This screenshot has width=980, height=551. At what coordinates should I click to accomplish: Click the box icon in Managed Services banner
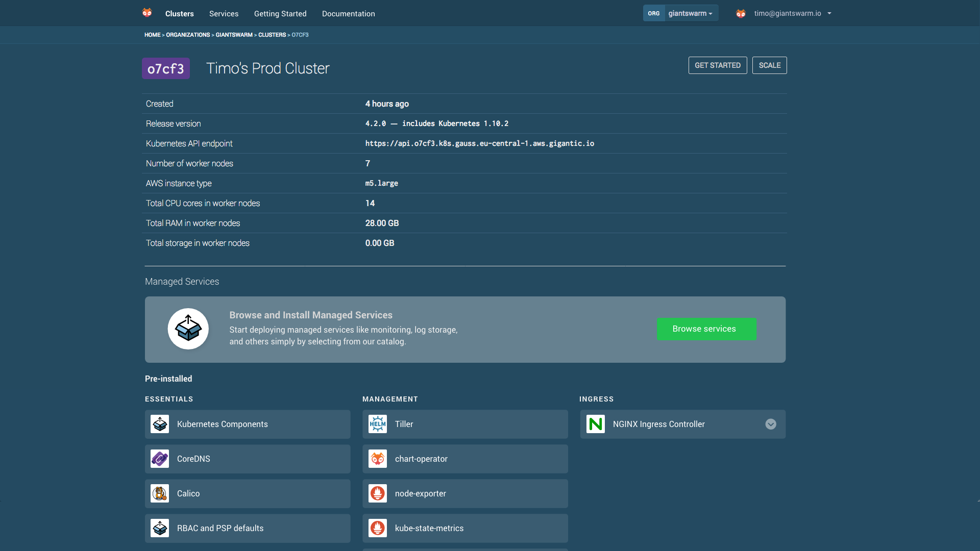pos(188,329)
